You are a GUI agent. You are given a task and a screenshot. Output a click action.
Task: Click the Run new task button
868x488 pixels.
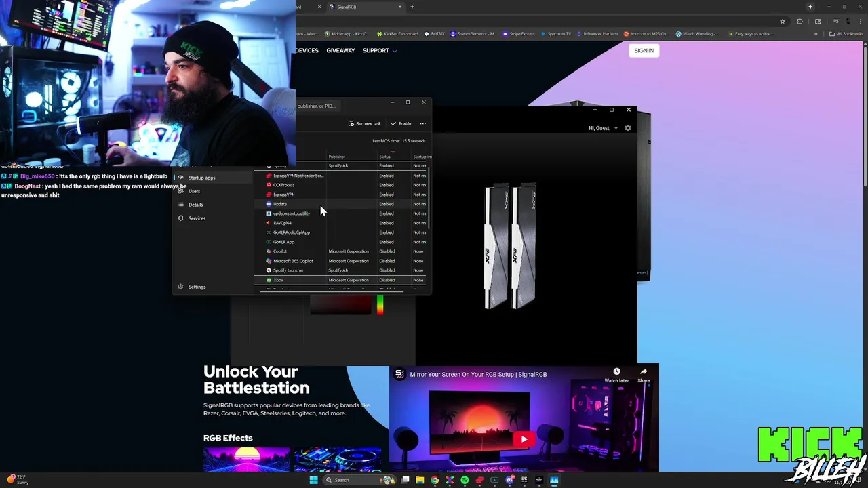pos(365,123)
